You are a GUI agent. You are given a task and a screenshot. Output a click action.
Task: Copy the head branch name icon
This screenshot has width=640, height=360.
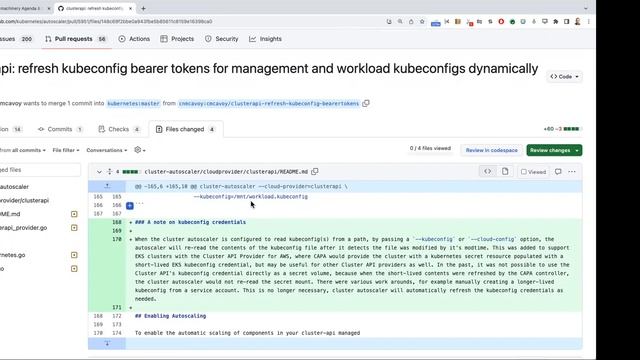click(x=366, y=103)
